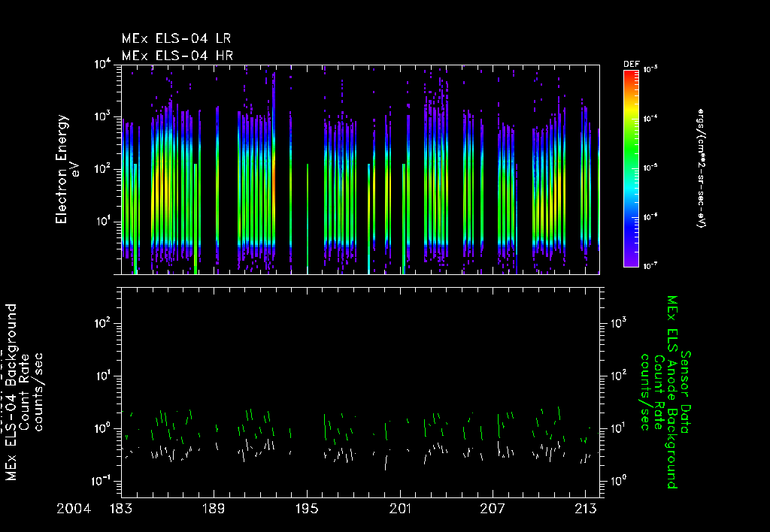Click 10^0 on the left Background Count Rate axis
The width and height of the screenshot is (770, 532).
pos(104,428)
